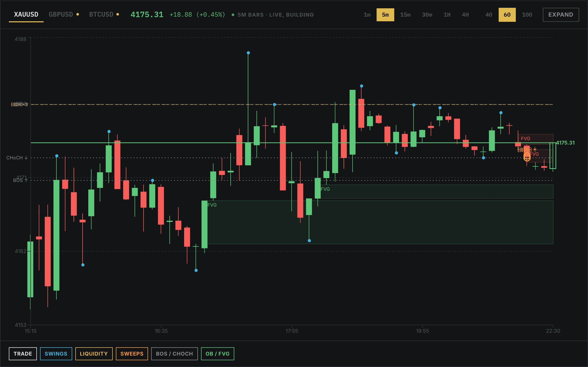Select the 15m timeframe

(405, 15)
